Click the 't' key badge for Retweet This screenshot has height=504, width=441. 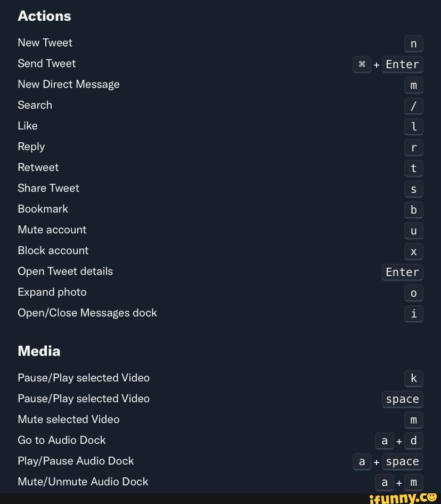413,168
